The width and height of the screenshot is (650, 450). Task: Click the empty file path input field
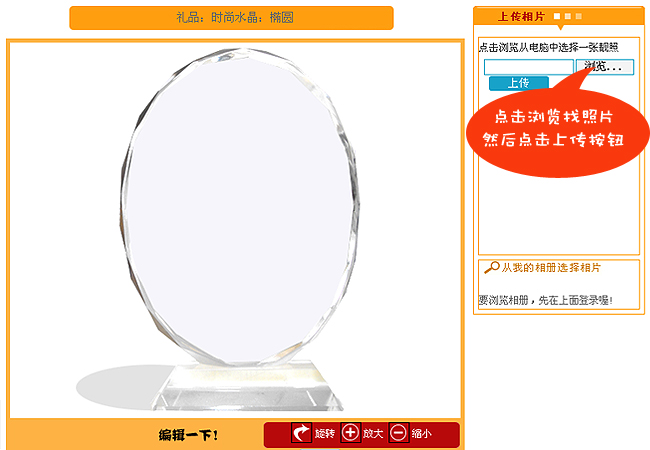coord(529,67)
